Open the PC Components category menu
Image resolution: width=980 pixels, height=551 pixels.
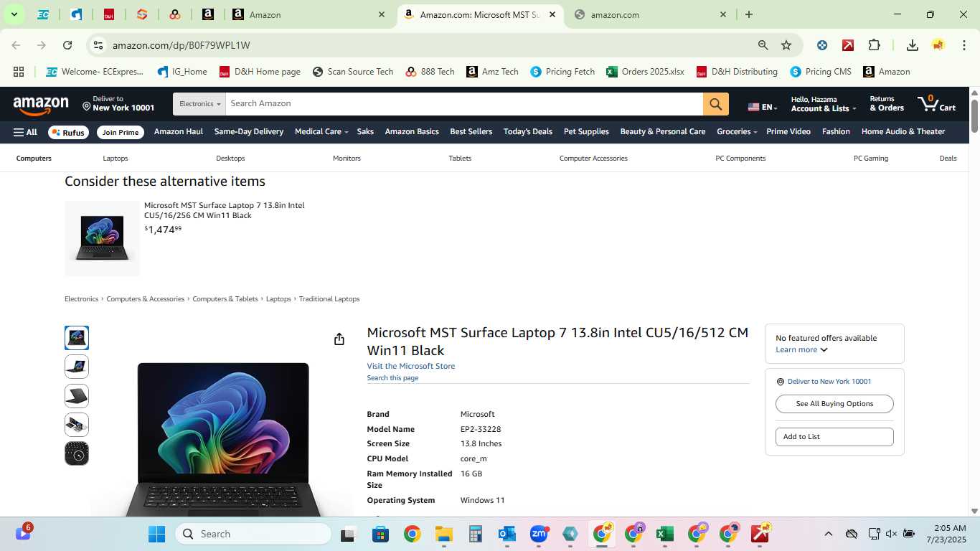coord(740,159)
